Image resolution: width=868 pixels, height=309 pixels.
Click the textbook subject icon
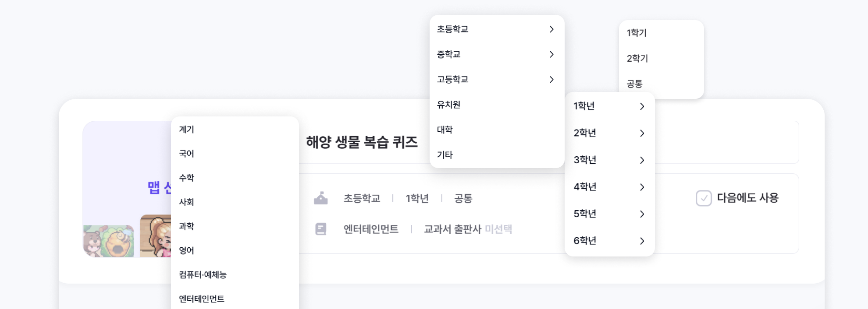click(x=321, y=229)
